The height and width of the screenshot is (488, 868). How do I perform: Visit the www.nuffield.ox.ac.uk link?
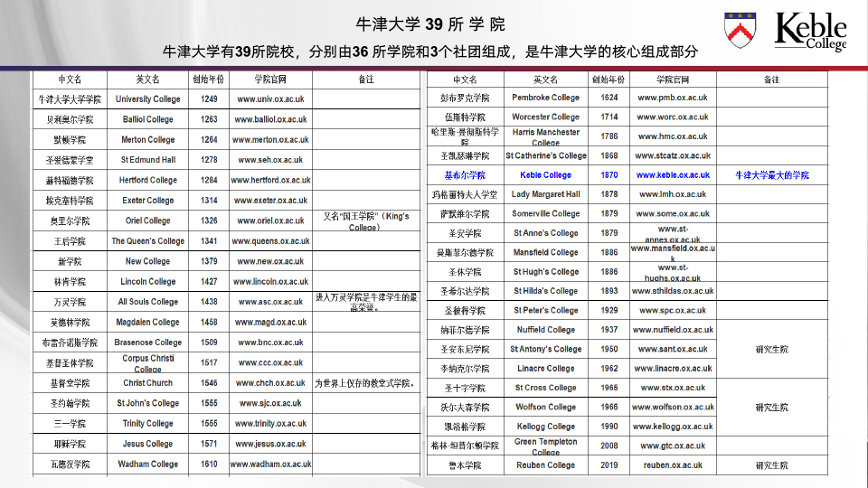point(673,330)
